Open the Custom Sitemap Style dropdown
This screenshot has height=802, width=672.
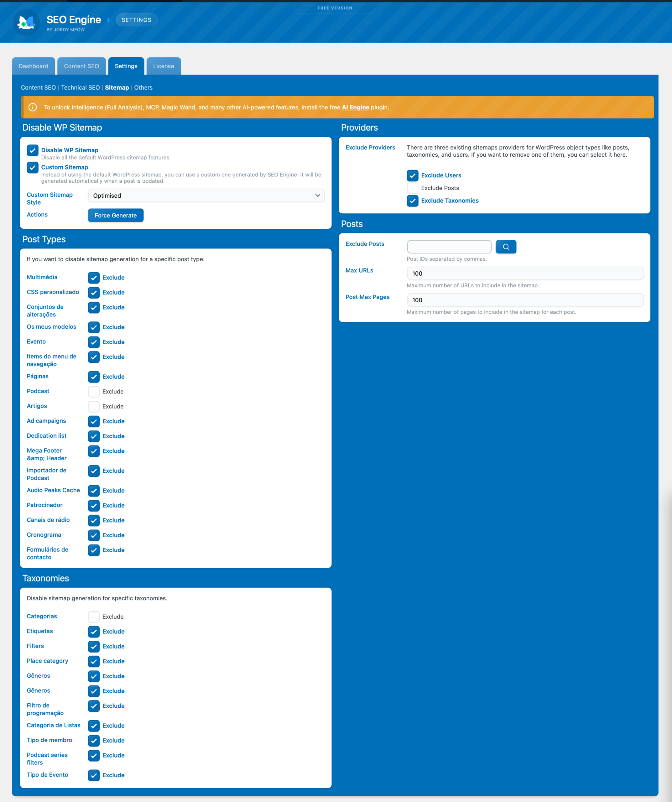point(206,195)
